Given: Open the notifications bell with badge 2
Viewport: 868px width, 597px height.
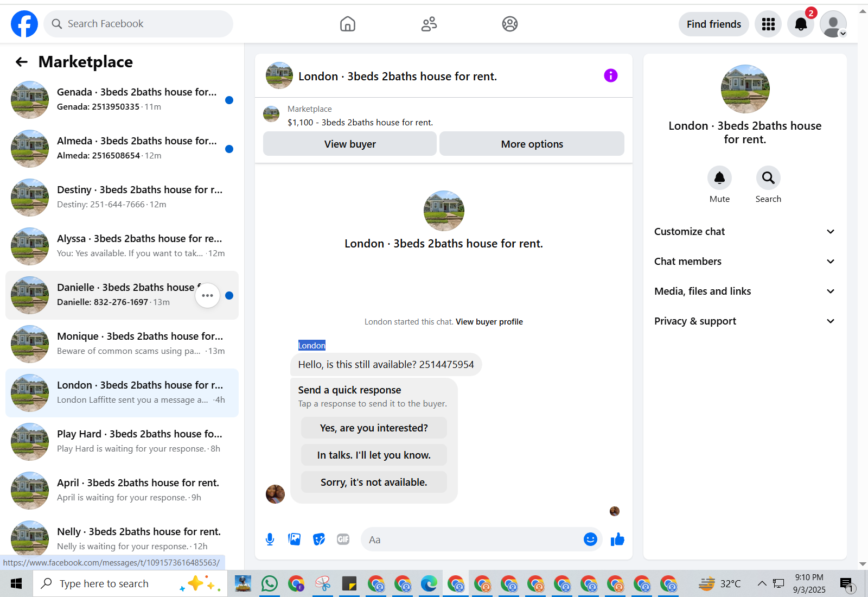Looking at the screenshot, I should point(801,24).
